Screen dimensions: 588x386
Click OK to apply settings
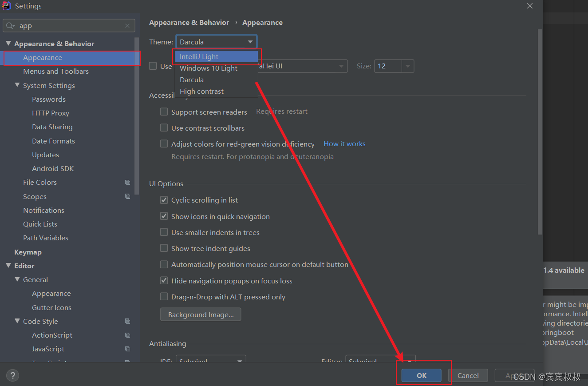pos(422,375)
